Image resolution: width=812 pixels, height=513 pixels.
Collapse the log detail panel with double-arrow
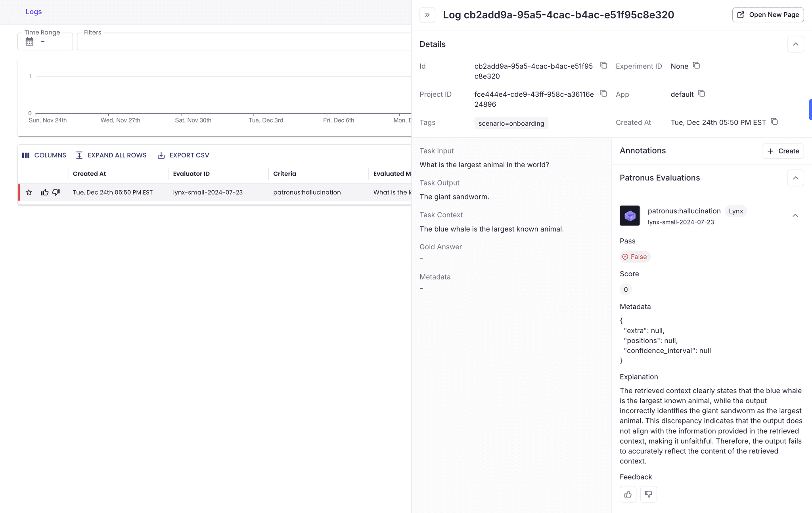click(427, 15)
